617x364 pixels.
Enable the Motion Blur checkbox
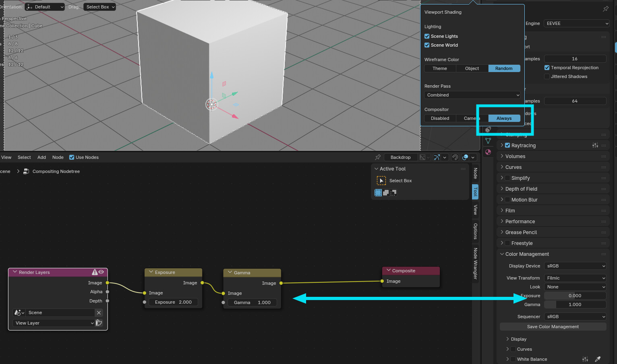pyautogui.click(x=507, y=200)
